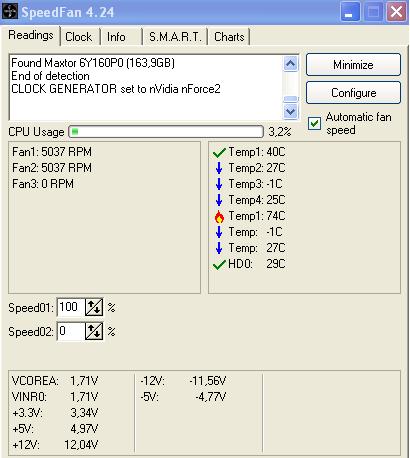Switch to the S.M.A.R.T. tab
Screen dimensions: 410x458
[x=175, y=37]
